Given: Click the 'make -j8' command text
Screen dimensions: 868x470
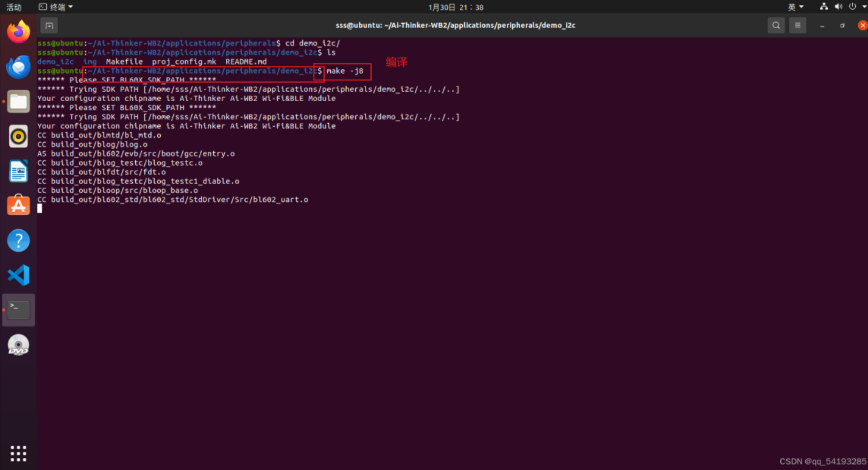Looking at the screenshot, I should 345,71.
